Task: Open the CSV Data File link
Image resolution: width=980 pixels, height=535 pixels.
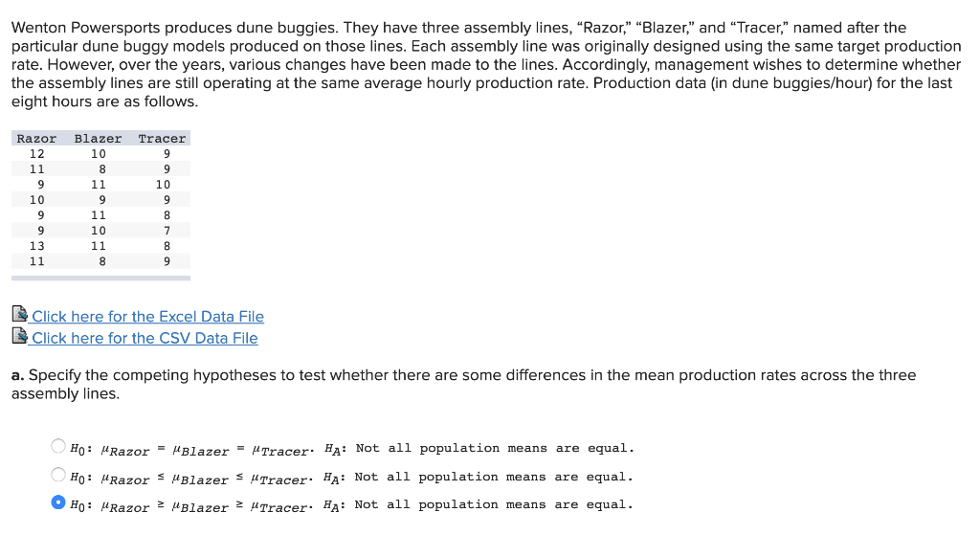Action: (145, 338)
